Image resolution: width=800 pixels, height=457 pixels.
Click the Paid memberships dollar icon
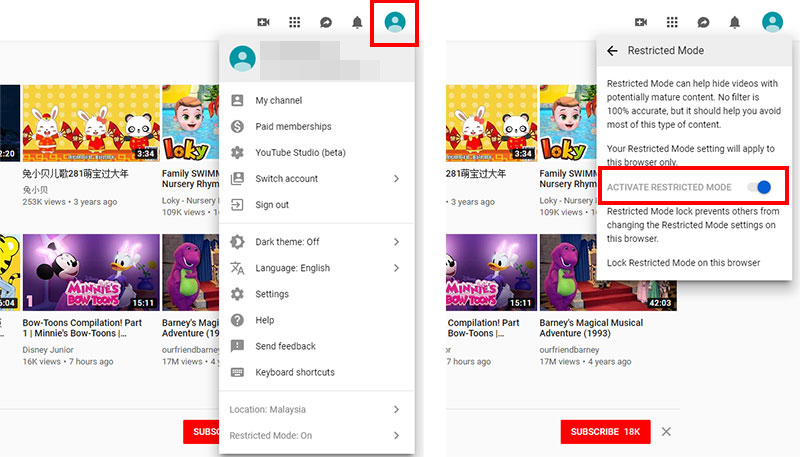pos(237,126)
